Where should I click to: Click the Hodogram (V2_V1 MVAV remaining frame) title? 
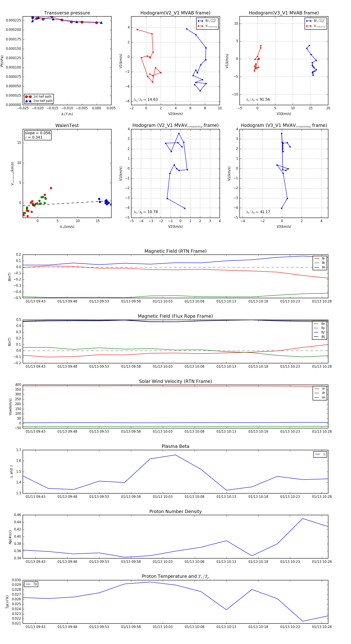[175, 125]
